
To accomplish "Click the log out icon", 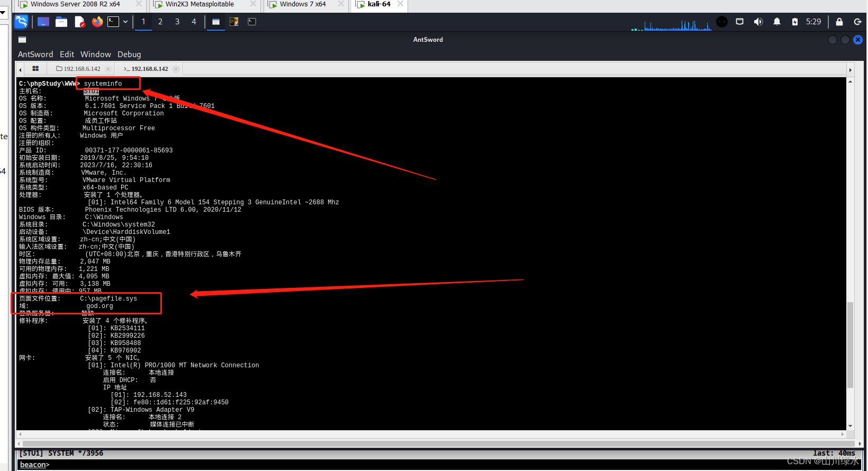I will click(x=857, y=22).
